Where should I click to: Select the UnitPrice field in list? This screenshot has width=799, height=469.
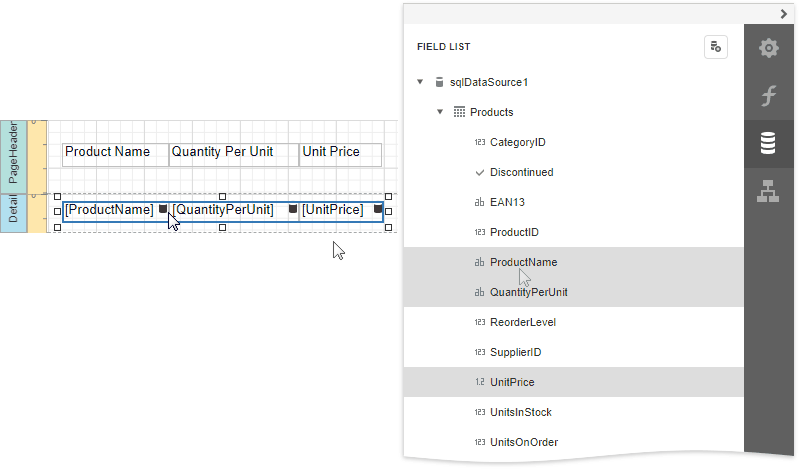pyautogui.click(x=512, y=382)
